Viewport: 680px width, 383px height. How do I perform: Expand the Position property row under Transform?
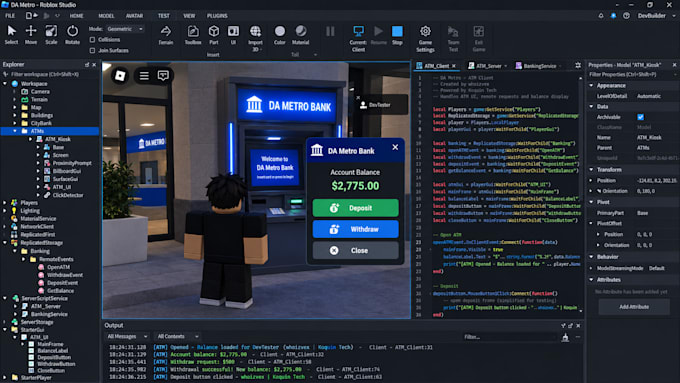[591, 180]
